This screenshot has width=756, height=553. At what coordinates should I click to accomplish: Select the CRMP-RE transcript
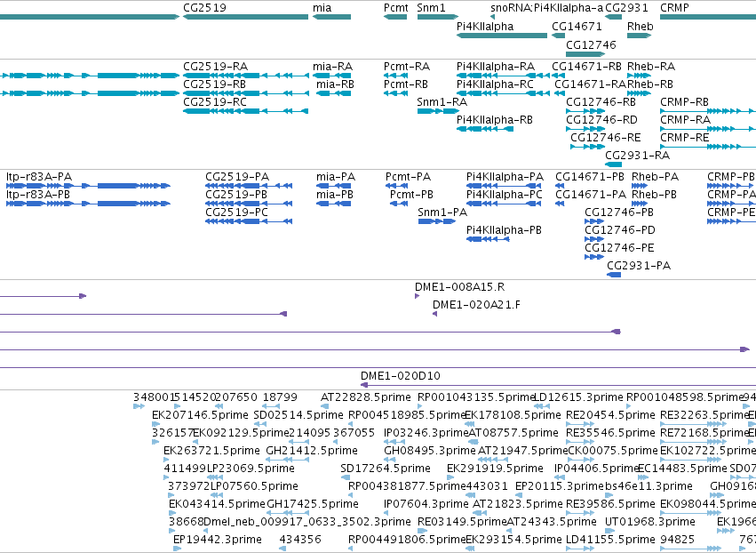(x=708, y=147)
